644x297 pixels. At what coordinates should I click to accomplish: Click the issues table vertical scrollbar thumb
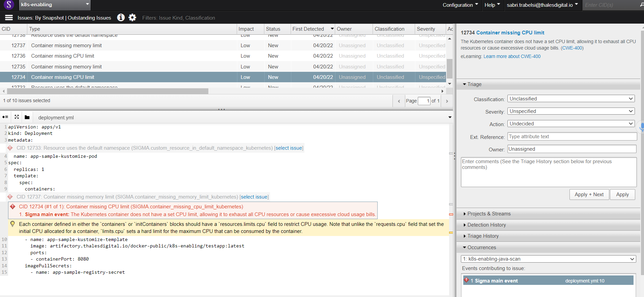[x=449, y=68]
